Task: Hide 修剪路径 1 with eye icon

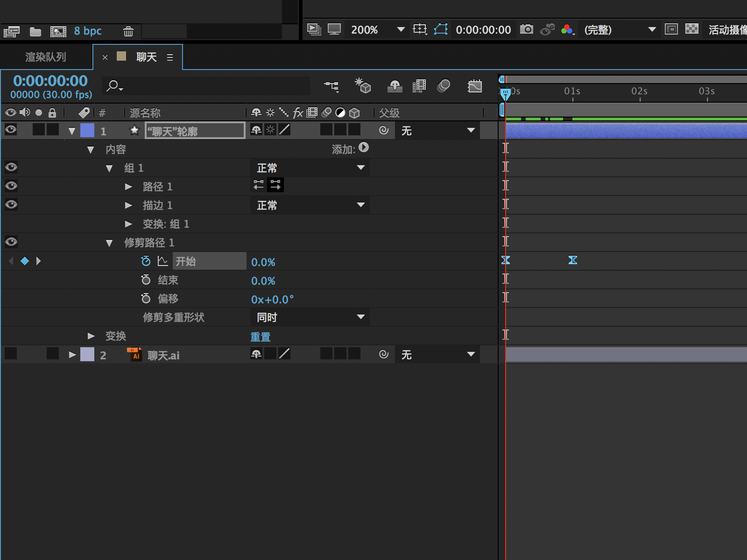Action: 11,242
